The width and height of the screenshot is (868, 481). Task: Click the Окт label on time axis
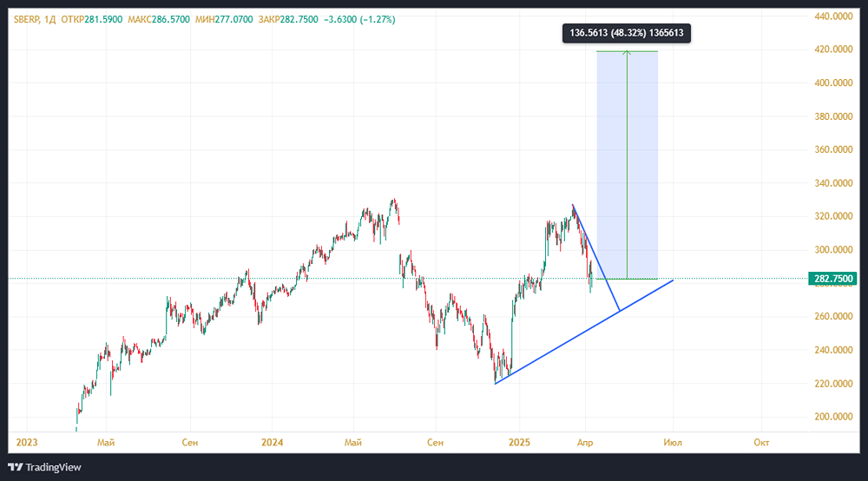[761, 442]
